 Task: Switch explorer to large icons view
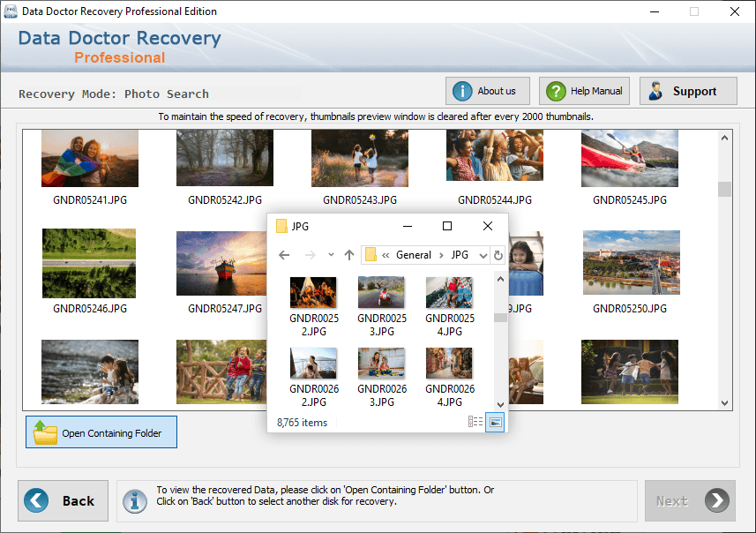(x=495, y=422)
